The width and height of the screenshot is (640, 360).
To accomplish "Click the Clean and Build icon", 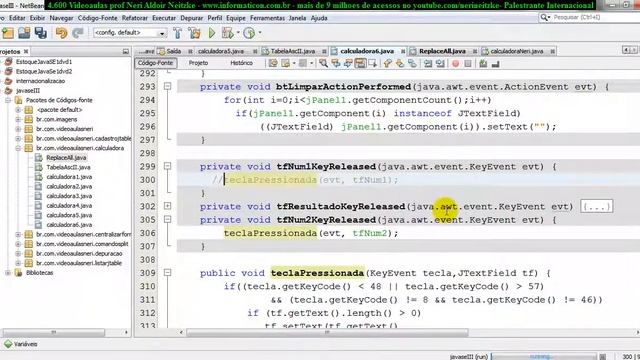I will (195, 33).
